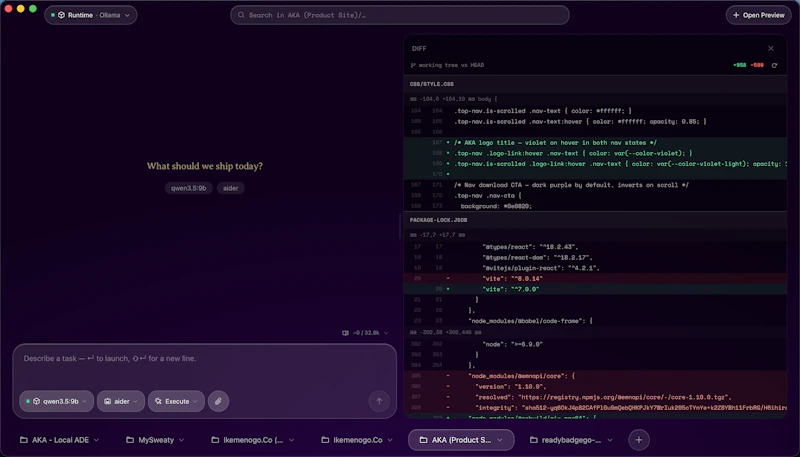Send the task with the up-arrow button
The width and height of the screenshot is (800, 457).
point(379,401)
